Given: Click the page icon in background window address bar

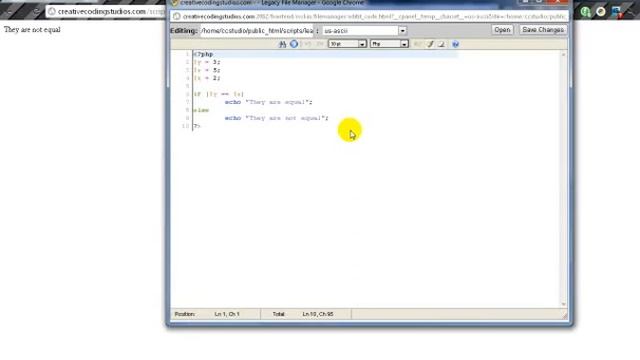Looking at the screenshot, I should [x=52, y=11].
